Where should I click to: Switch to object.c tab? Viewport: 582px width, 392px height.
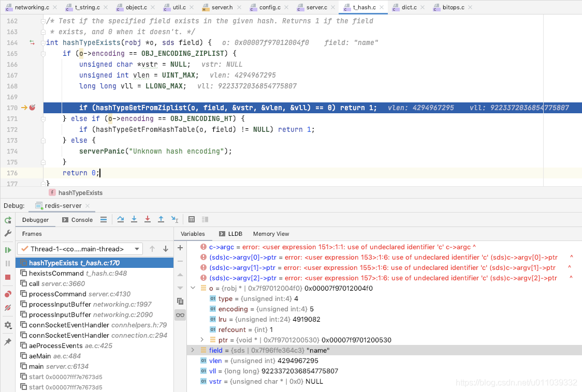[136, 7]
